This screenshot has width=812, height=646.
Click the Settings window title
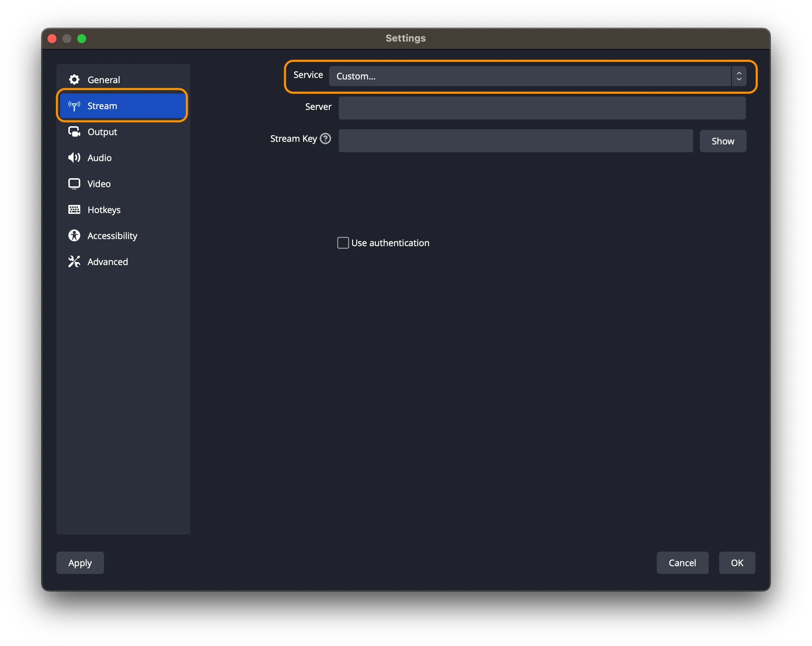406,38
